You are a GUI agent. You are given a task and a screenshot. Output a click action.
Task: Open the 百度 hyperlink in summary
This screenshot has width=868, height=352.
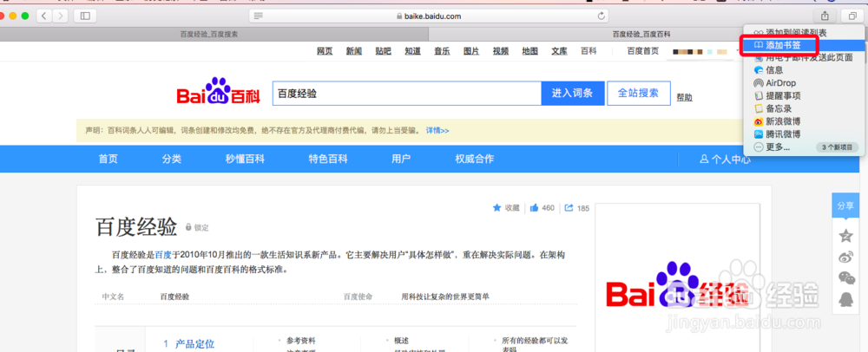click(x=163, y=255)
